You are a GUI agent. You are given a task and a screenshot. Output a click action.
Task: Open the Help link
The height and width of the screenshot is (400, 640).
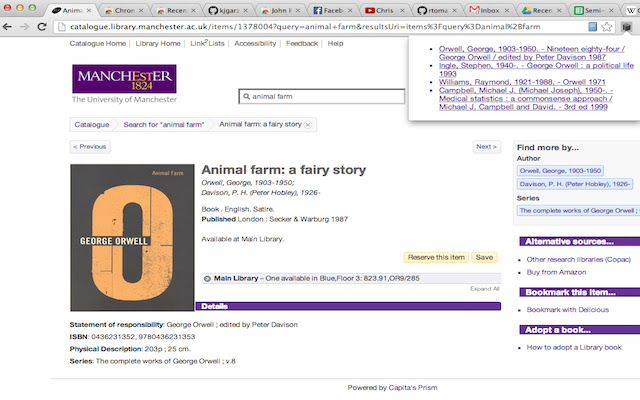tap(335, 44)
